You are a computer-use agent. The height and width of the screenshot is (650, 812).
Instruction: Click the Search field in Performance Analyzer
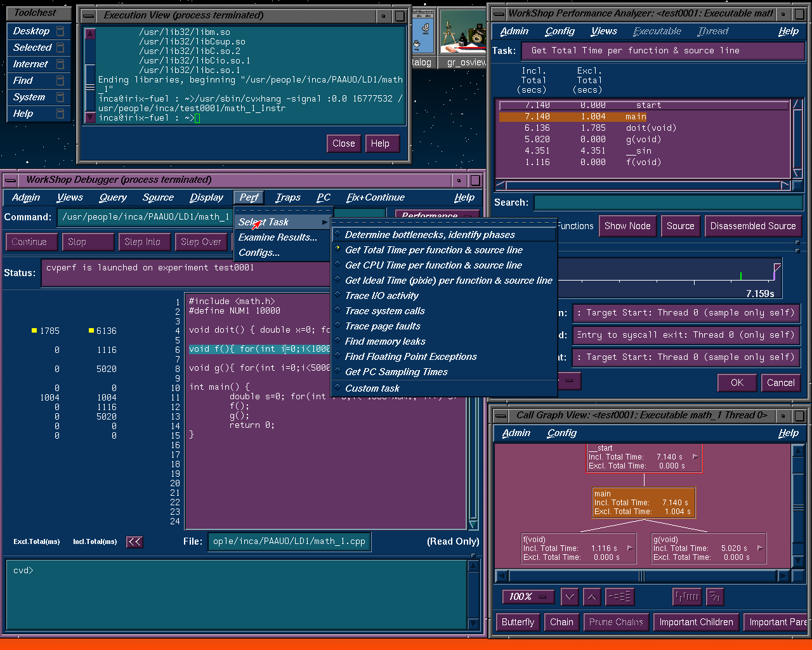coord(669,202)
